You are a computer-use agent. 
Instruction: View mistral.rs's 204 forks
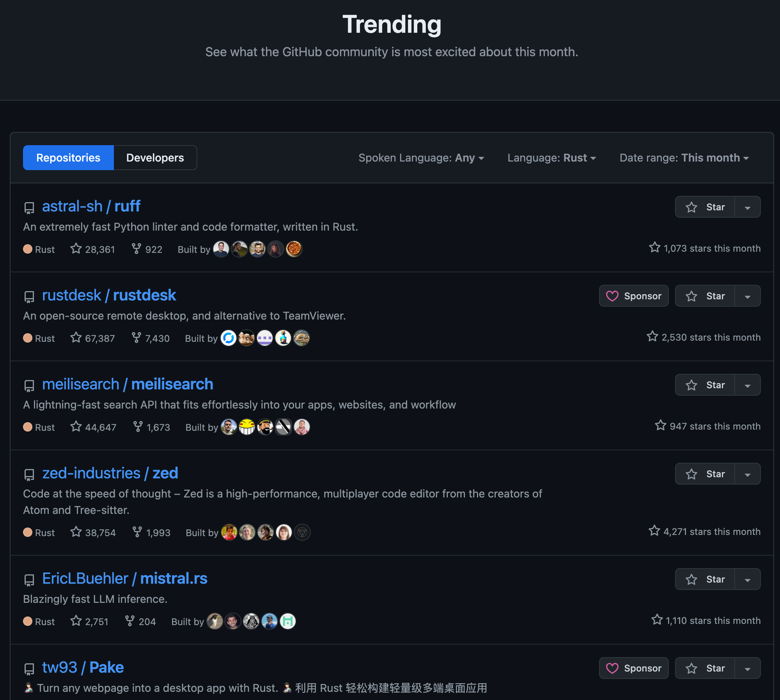coord(140,621)
